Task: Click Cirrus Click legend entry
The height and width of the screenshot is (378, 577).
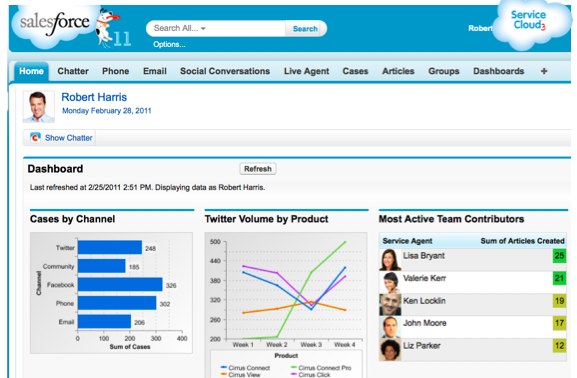Action: click(x=311, y=375)
